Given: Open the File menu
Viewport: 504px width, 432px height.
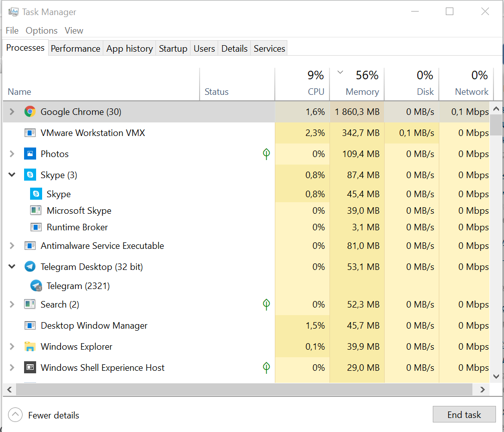Looking at the screenshot, I should pos(12,31).
